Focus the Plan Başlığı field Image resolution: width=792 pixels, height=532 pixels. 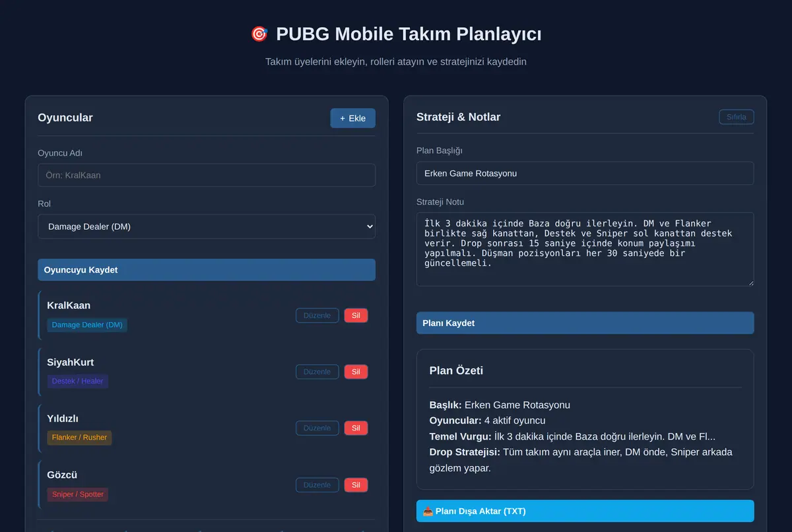tap(585, 174)
